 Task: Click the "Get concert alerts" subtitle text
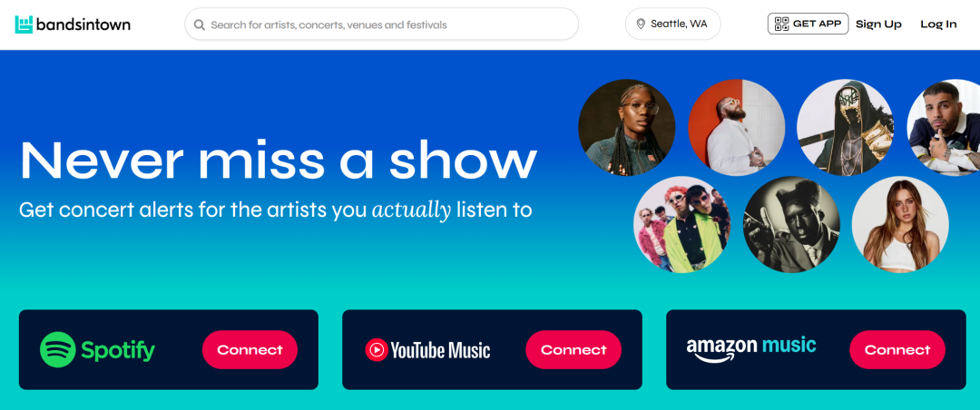tap(276, 210)
